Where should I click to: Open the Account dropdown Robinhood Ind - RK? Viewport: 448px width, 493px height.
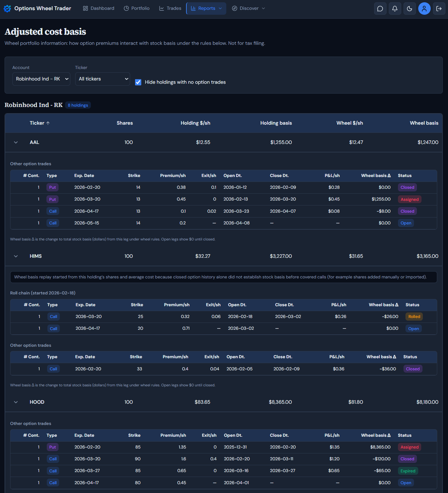click(x=41, y=79)
